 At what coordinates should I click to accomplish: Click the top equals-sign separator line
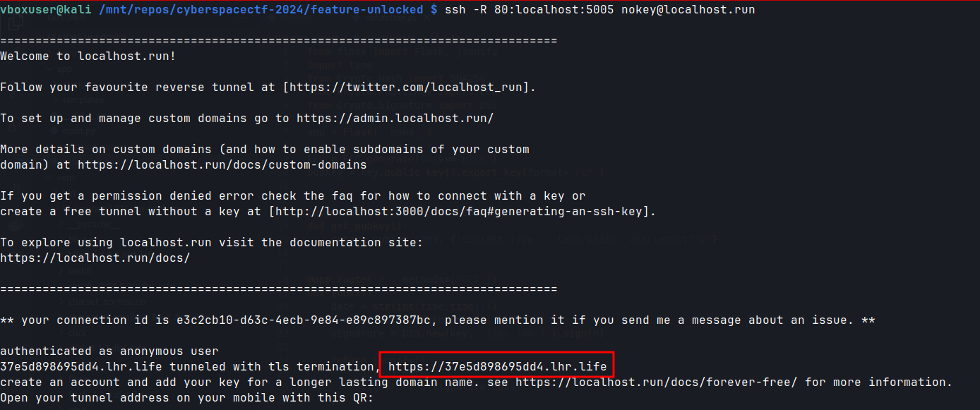pos(278,41)
